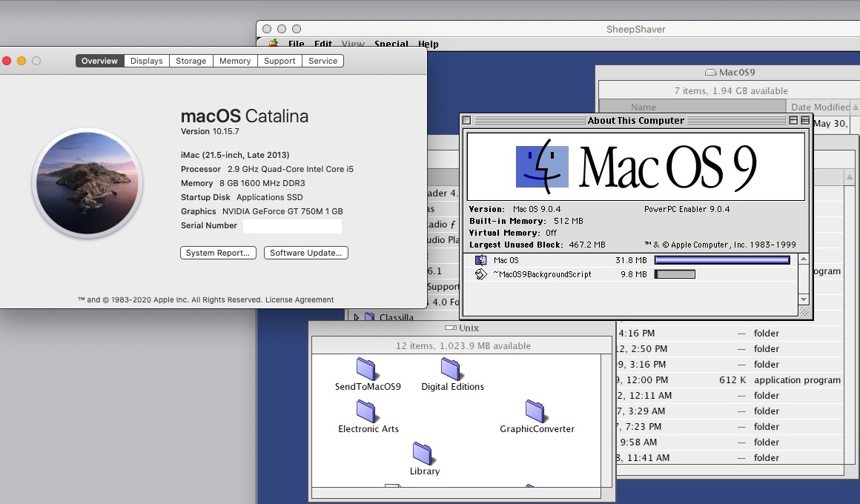The width and height of the screenshot is (860, 504).
Task: Open the Electronic Arts folder icon
Action: [365, 411]
